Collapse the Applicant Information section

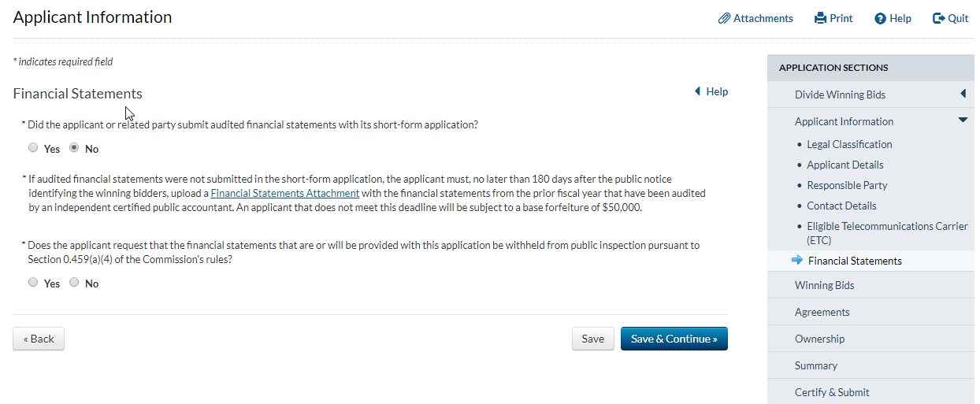coord(963,120)
